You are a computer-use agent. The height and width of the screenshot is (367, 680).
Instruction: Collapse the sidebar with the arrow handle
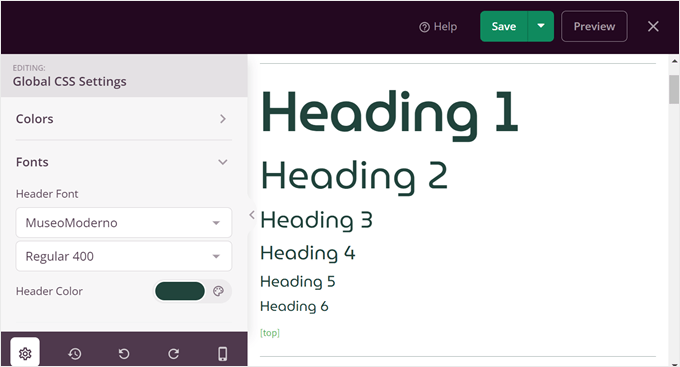click(x=252, y=215)
